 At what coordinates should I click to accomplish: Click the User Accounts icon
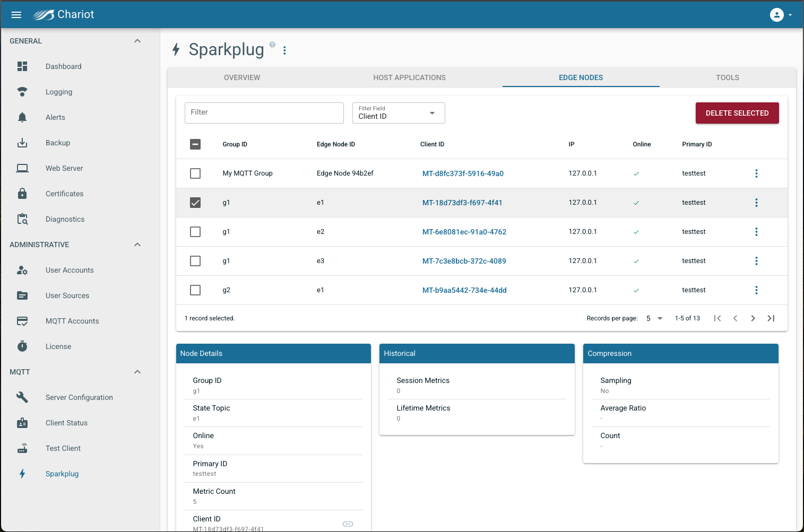(22, 270)
